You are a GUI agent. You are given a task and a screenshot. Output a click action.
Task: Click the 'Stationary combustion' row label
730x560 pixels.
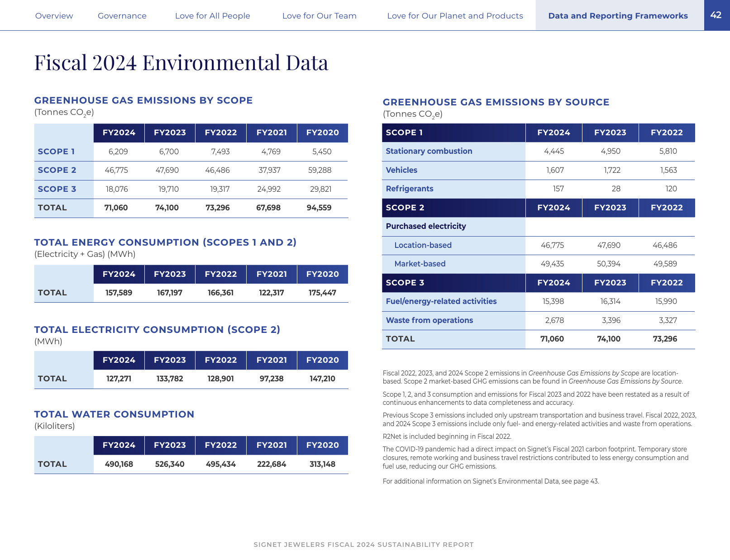(429, 151)
